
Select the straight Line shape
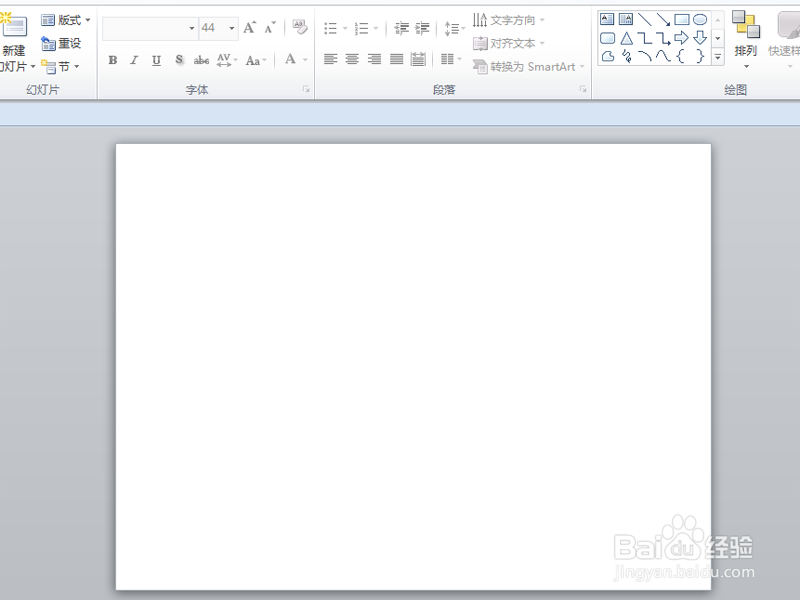644,19
